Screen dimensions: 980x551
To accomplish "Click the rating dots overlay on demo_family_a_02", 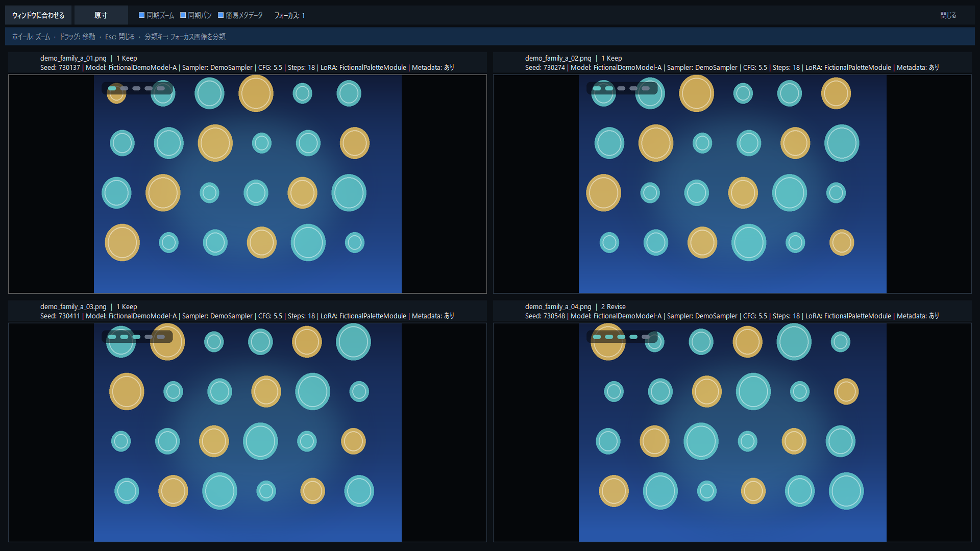I will [x=622, y=88].
